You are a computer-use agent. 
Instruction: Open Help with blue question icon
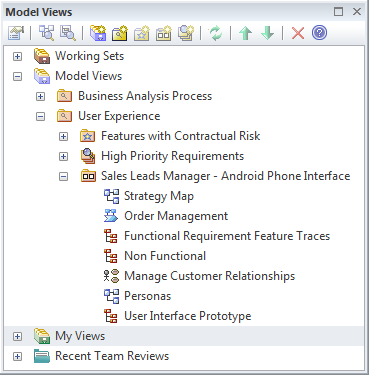319,33
